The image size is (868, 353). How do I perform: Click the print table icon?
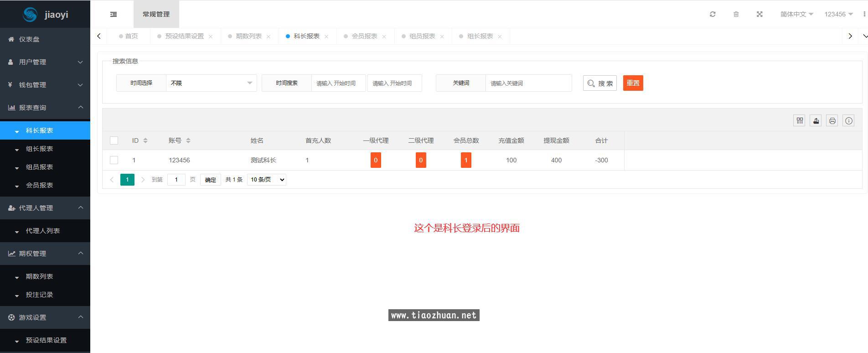[x=832, y=121]
